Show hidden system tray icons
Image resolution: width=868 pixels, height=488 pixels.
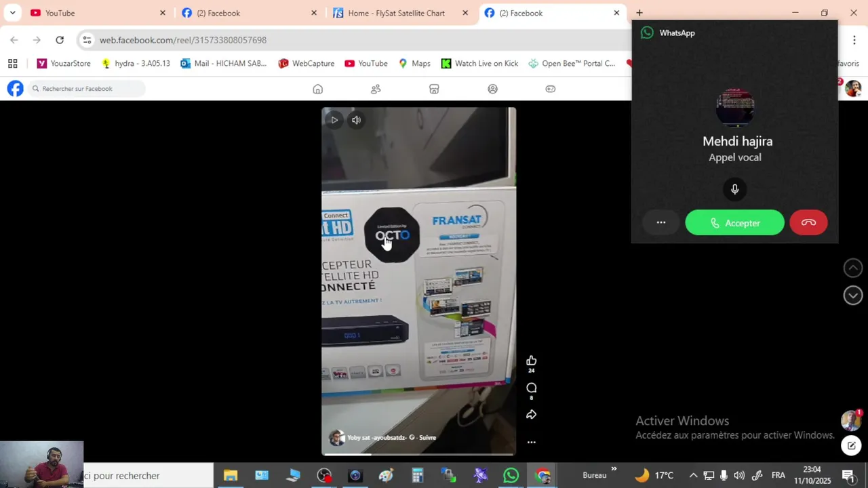[x=693, y=476]
